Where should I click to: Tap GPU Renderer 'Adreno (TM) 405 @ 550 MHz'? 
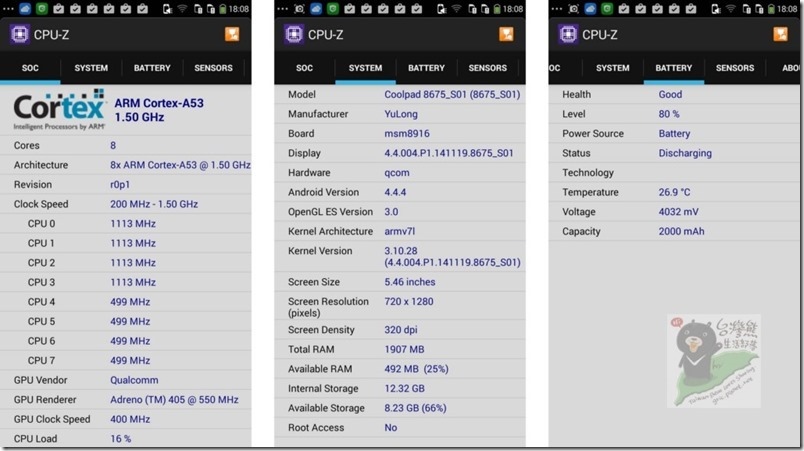click(x=174, y=400)
